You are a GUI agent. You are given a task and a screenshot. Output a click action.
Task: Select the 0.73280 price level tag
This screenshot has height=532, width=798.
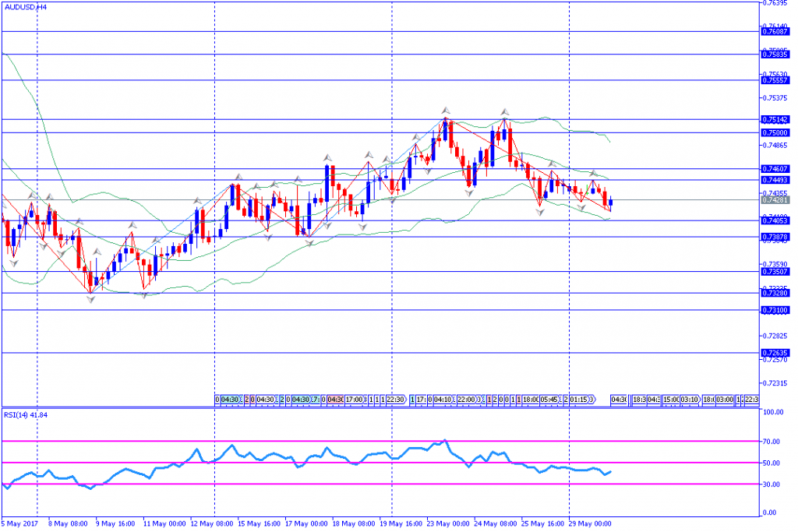pyautogui.click(x=775, y=294)
